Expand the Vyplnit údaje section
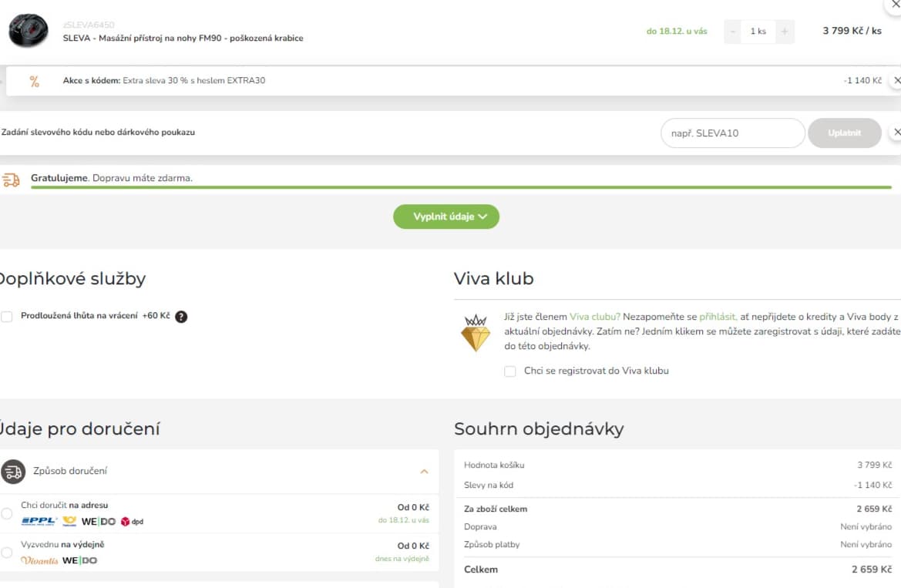Image resolution: width=901 pixels, height=588 pixels. coord(446,217)
